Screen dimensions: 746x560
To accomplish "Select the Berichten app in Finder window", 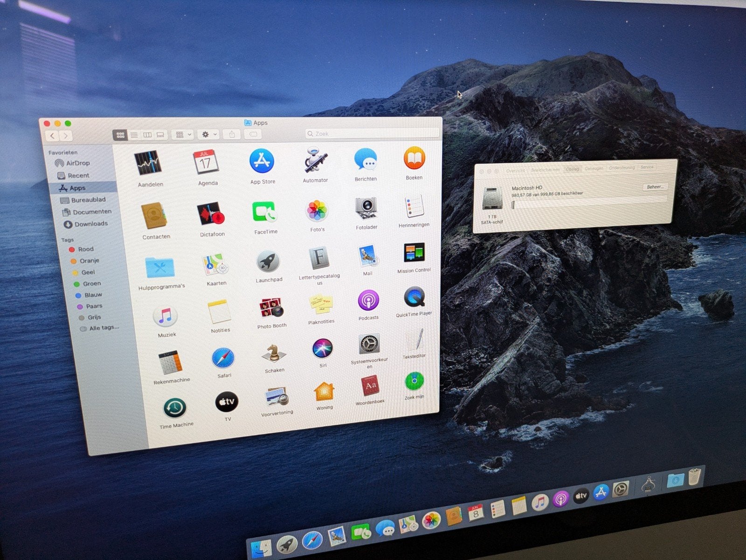I will (x=365, y=160).
